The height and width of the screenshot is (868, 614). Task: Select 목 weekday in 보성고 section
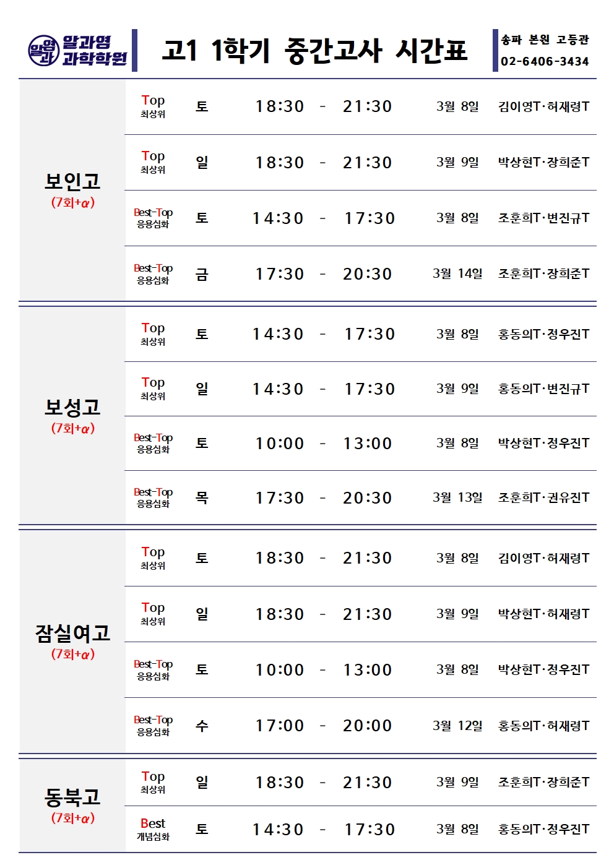(x=202, y=497)
